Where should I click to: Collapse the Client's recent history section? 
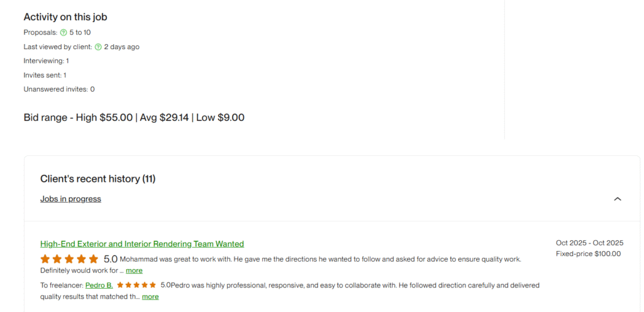pyautogui.click(x=617, y=199)
